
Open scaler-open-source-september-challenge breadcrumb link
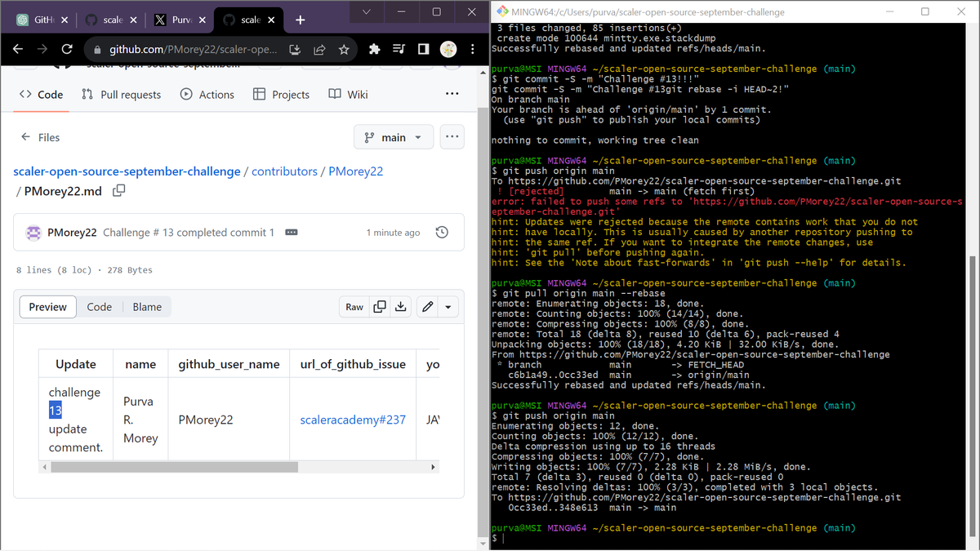coord(127,171)
